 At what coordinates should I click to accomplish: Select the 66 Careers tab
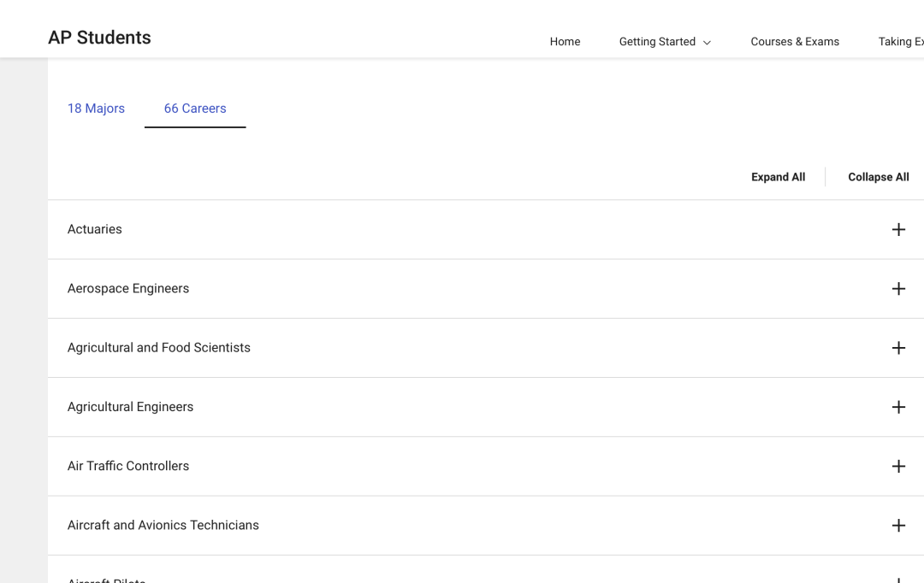click(x=195, y=109)
